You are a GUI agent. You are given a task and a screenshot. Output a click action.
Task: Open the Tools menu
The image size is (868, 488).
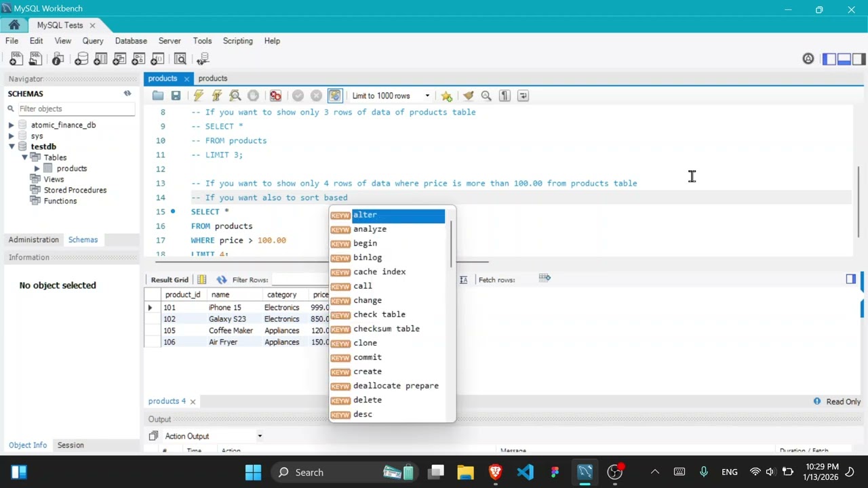202,41
